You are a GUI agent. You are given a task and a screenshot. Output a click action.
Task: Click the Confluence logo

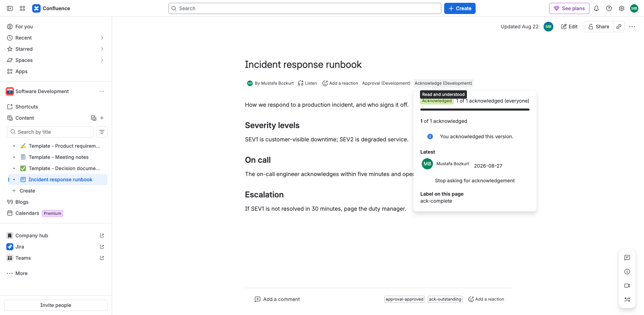(51, 8)
